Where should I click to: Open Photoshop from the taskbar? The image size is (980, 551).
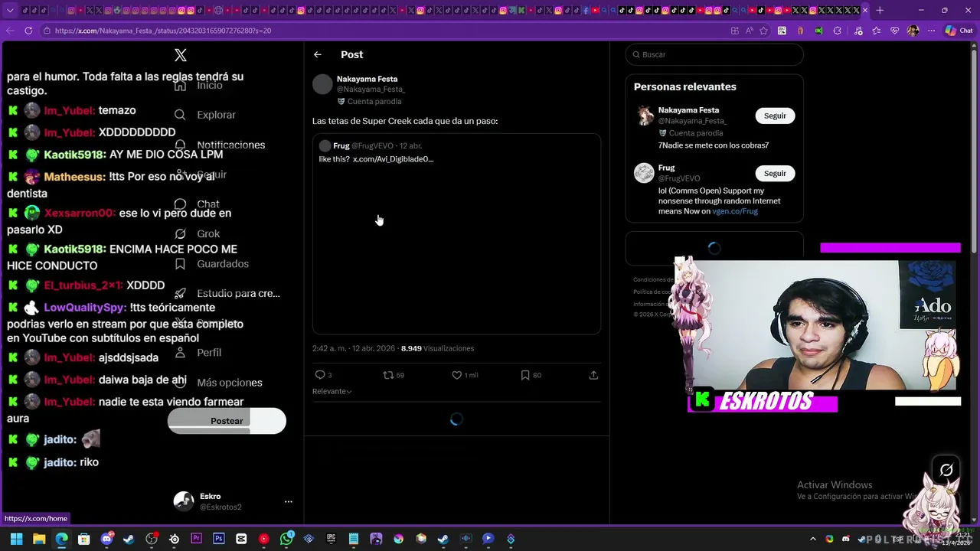tap(219, 539)
